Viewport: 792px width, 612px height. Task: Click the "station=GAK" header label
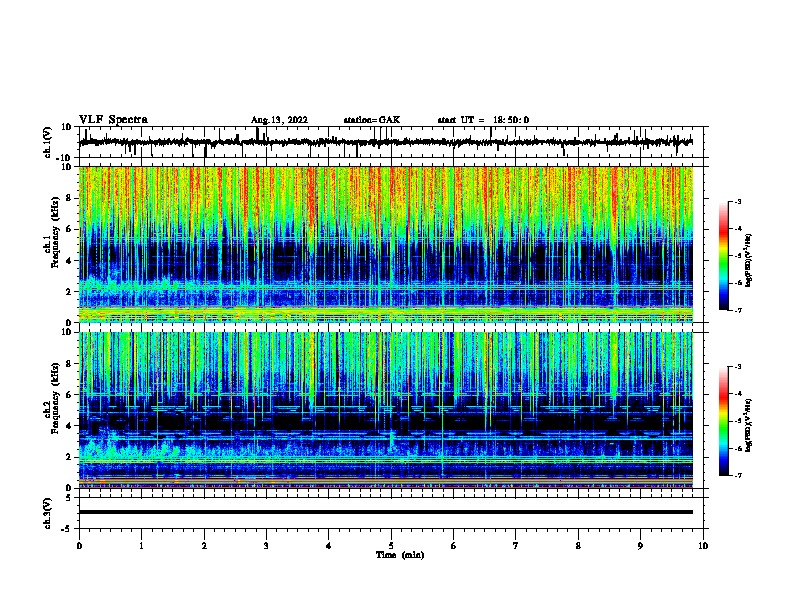pos(372,120)
